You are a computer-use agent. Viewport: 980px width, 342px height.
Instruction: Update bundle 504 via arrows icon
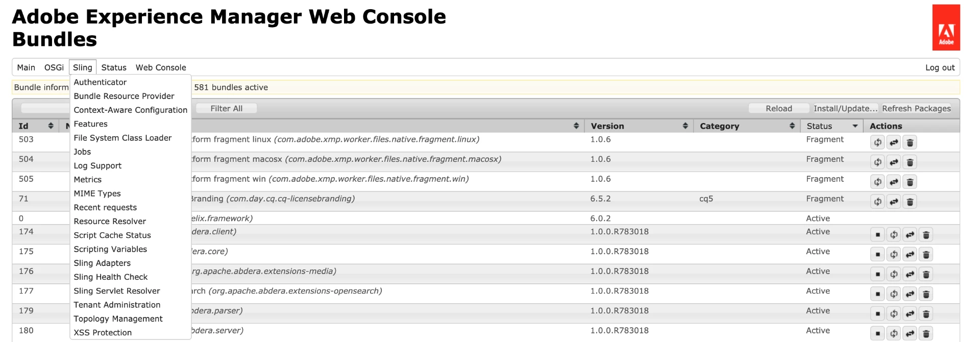(x=894, y=162)
